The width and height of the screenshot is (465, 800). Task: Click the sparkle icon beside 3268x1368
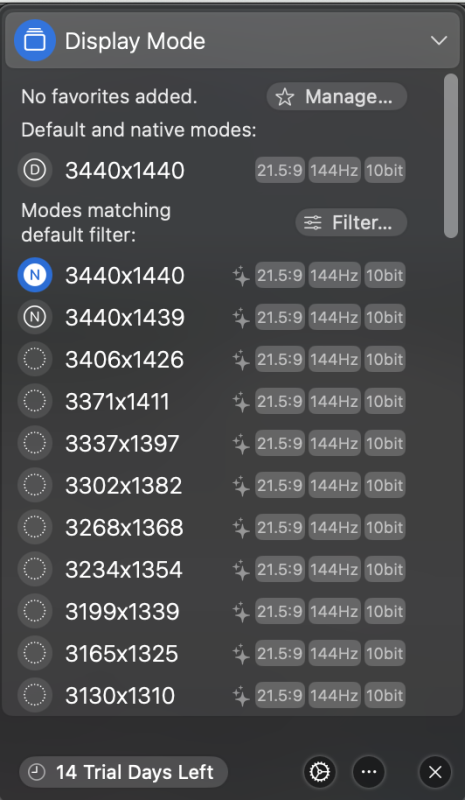241,528
